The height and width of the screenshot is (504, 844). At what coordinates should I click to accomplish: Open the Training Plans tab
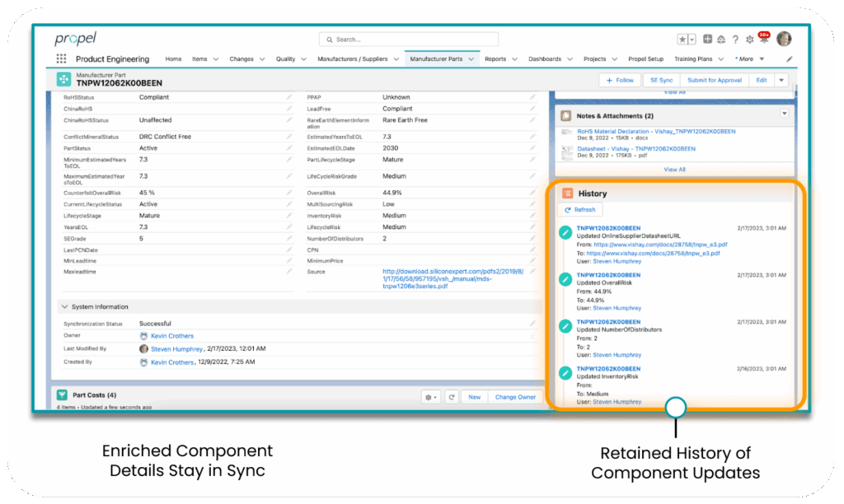tap(693, 59)
